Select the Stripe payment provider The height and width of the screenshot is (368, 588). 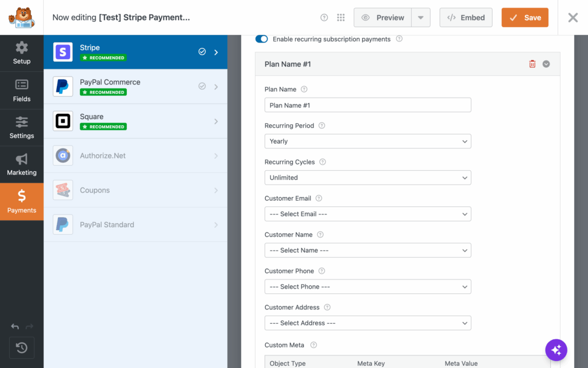pyautogui.click(x=136, y=52)
